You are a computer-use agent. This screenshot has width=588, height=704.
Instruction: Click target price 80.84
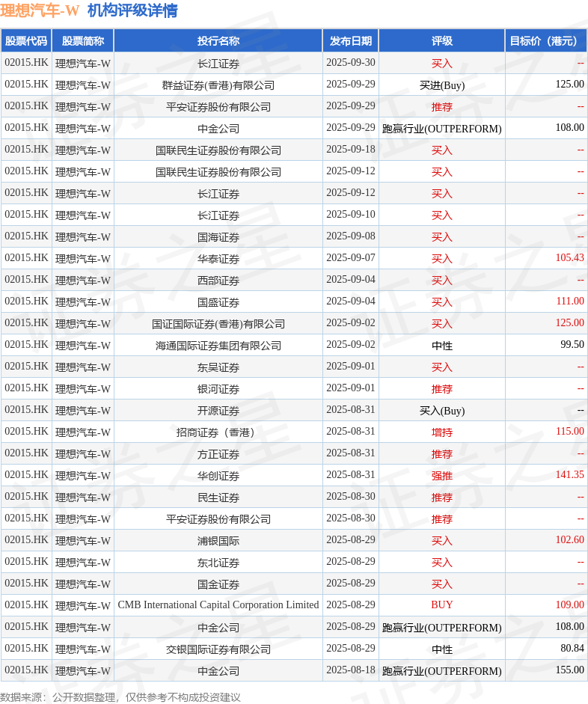[546, 649]
